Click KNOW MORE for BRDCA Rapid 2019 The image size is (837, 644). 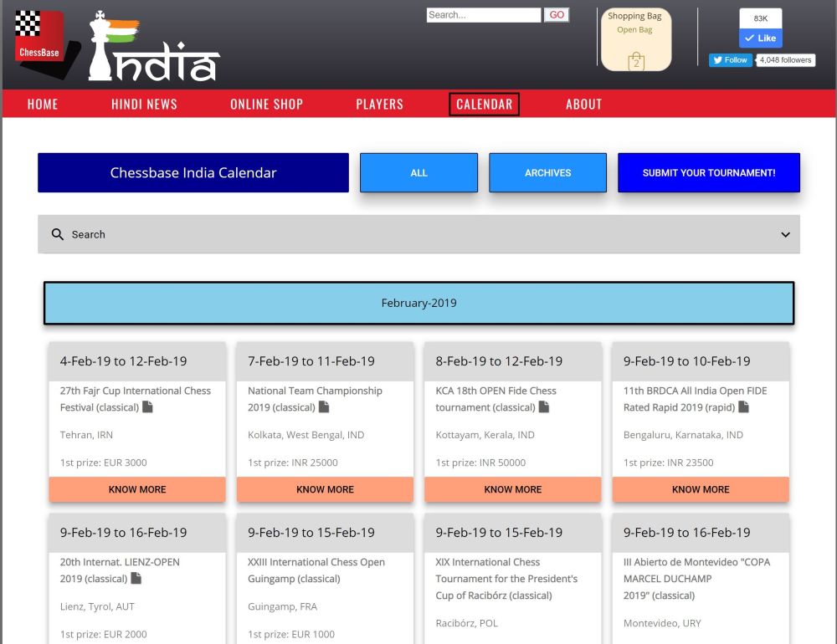tap(701, 489)
